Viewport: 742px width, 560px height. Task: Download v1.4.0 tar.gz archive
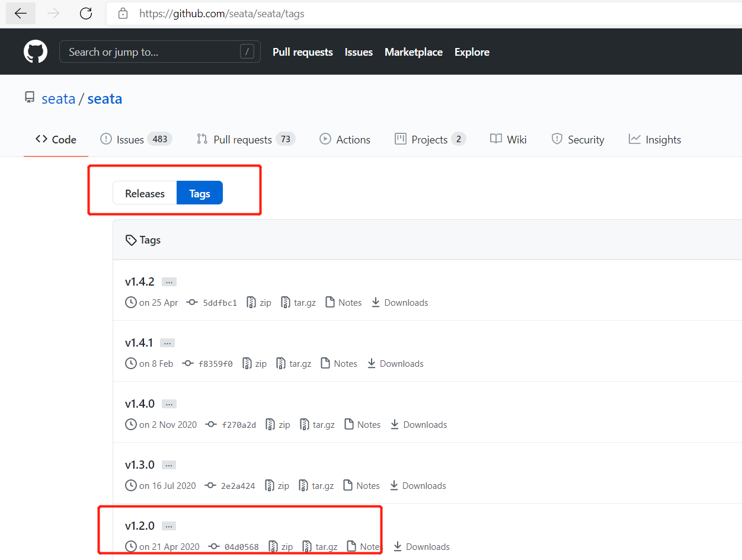(317, 424)
